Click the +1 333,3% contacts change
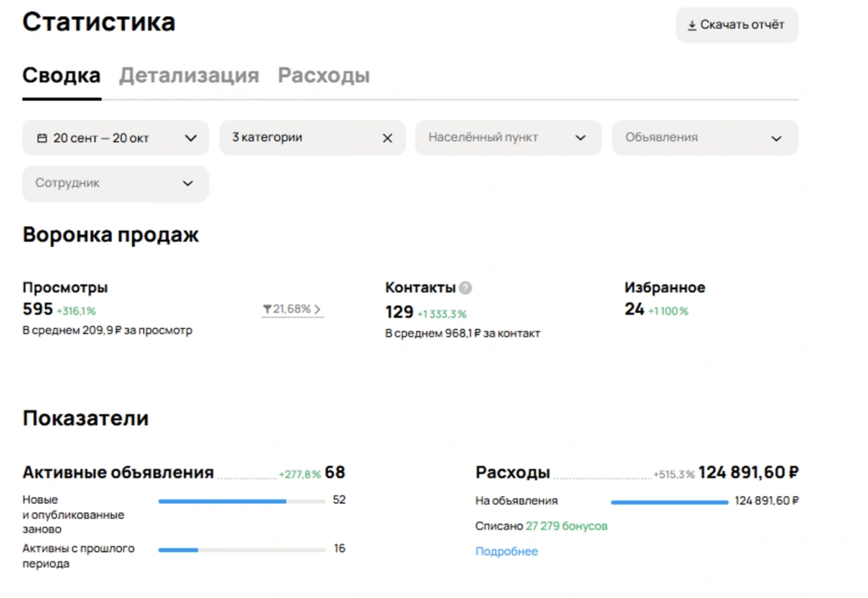 442,315
